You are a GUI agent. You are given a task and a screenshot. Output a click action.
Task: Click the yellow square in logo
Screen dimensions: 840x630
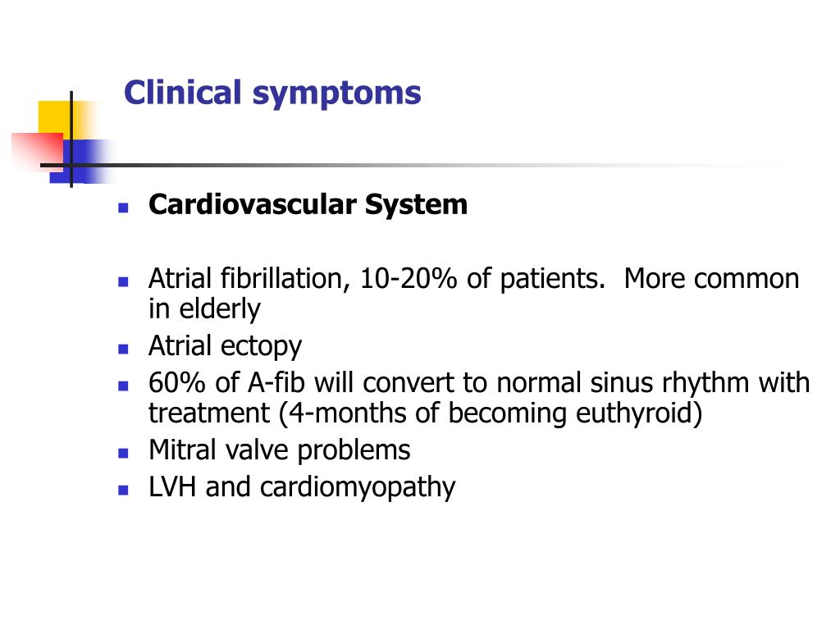click(x=63, y=118)
